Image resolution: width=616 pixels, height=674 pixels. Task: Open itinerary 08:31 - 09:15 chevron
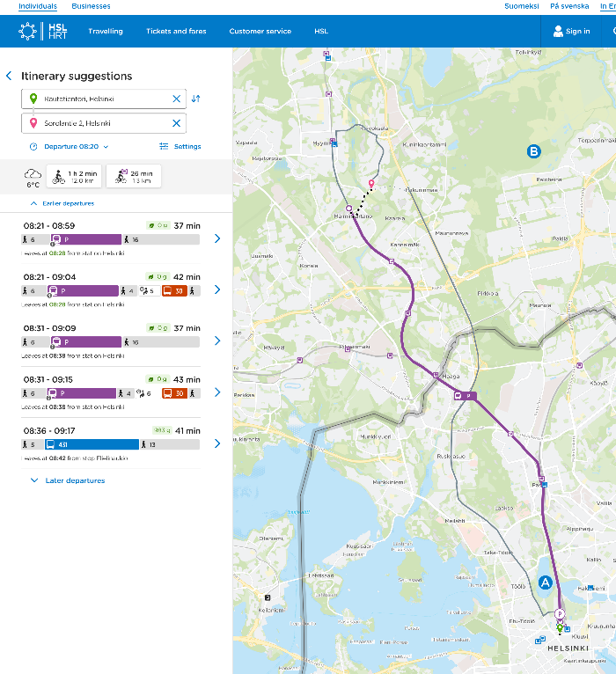[217, 392]
